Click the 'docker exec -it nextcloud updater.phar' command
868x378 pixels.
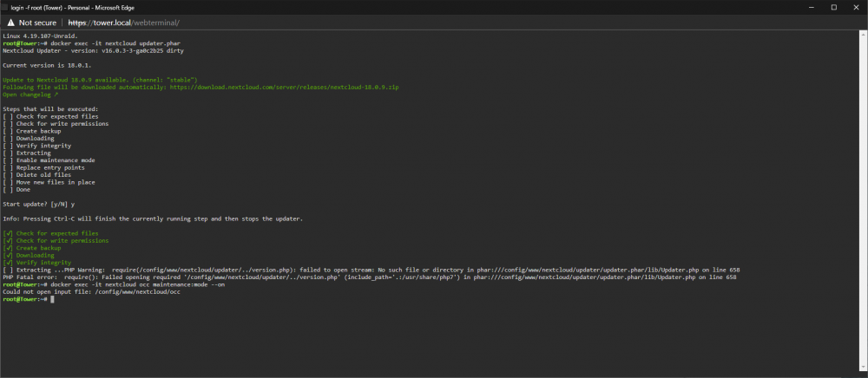pos(115,43)
